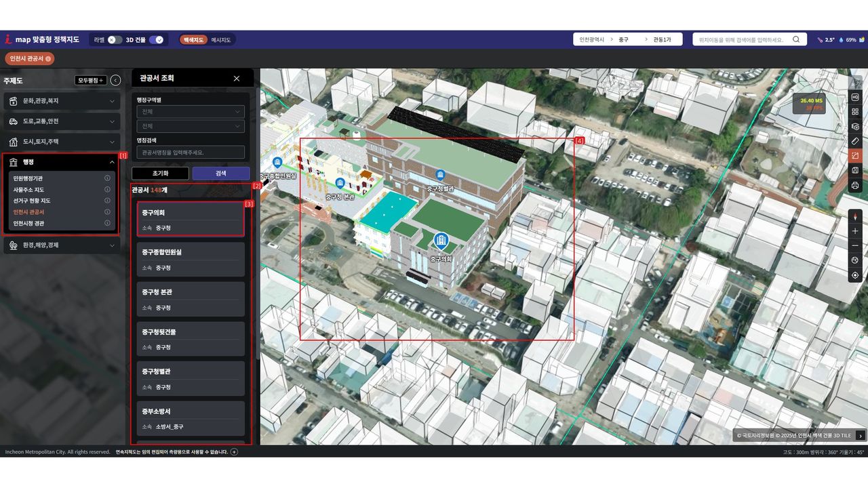Click the locate my position icon
The height and width of the screenshot is (488, 868).
(x=855, y=275)
